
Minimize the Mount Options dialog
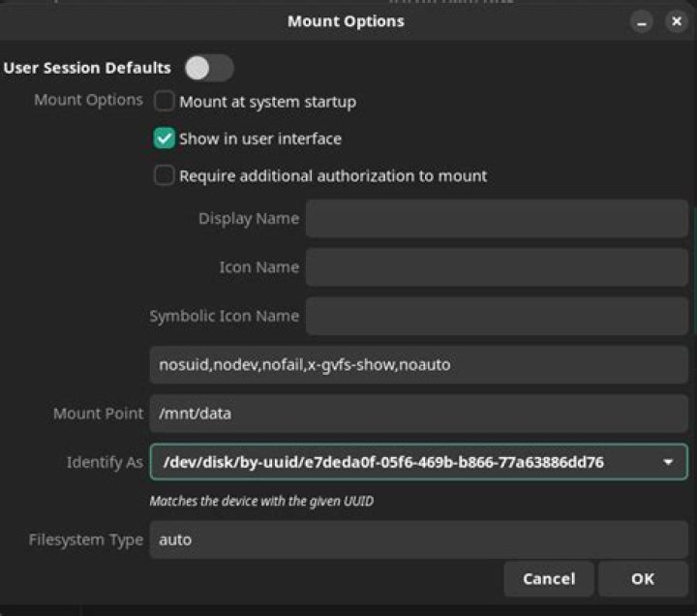[x=642, y=21]
